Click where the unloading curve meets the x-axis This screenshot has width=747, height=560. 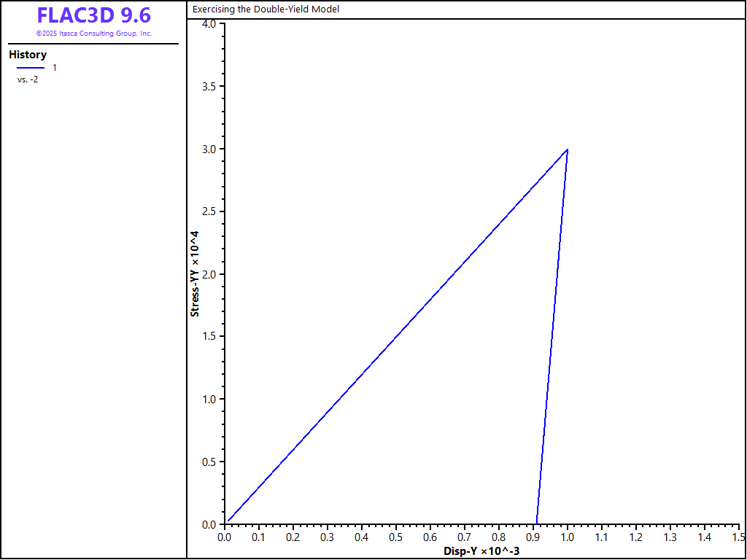point(537,524)
